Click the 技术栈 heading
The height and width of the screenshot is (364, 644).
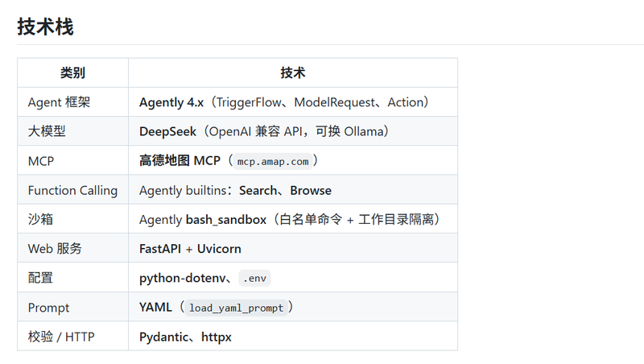coord(45,27)
